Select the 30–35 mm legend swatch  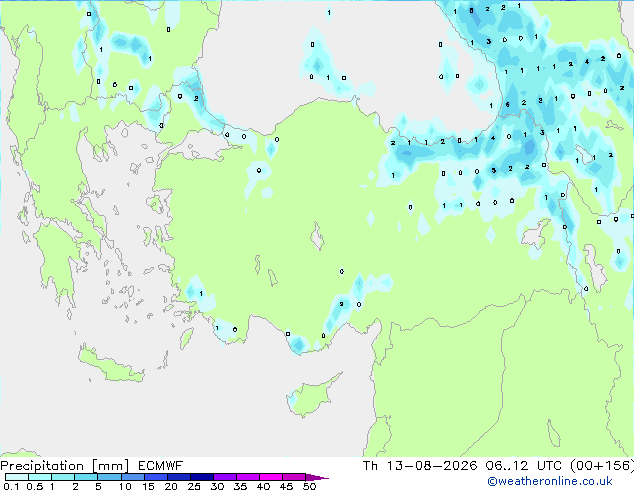224,477
